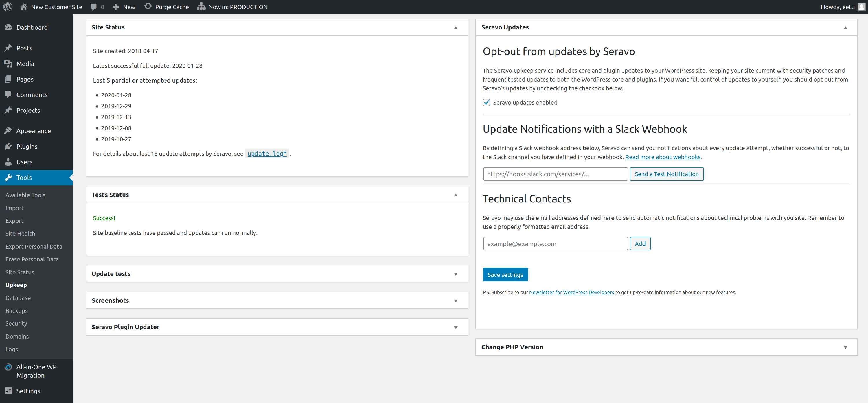Click update date 2019-10-27
Screen dimensions: 868x403
pos(116,139)
